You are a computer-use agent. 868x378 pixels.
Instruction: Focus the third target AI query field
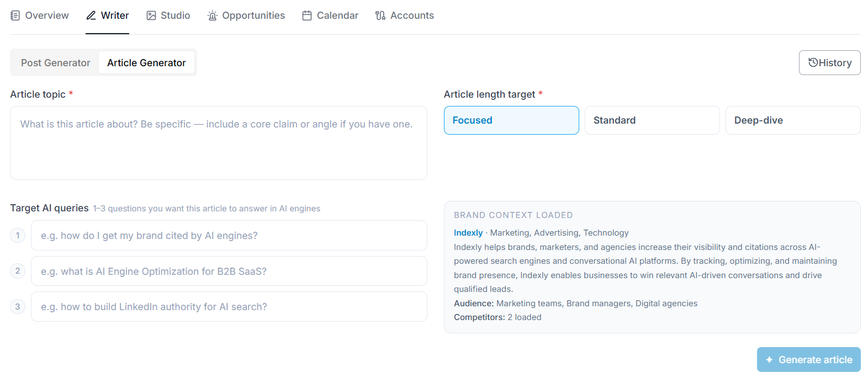click(x=229, y=307)
